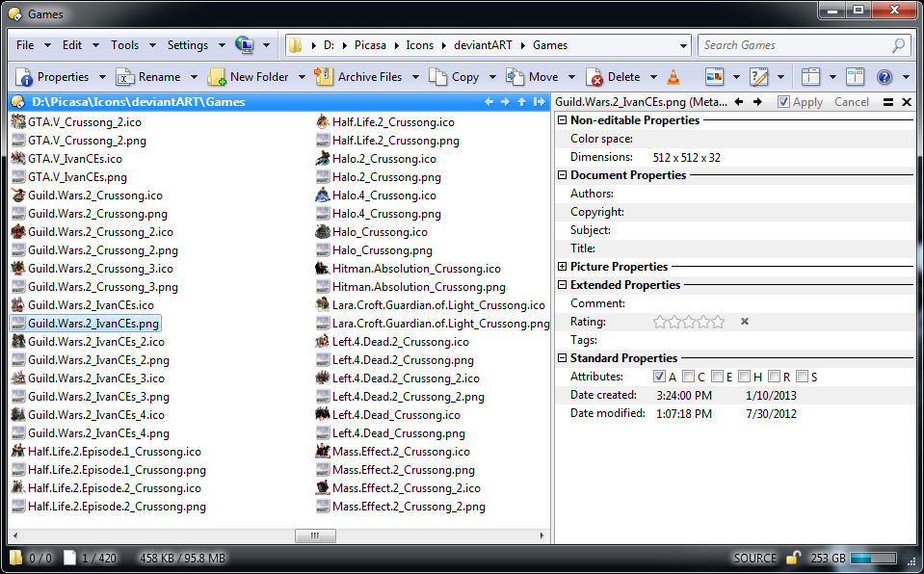
Task: Clear the rating with the small x
Action: (x=745, y=321)
